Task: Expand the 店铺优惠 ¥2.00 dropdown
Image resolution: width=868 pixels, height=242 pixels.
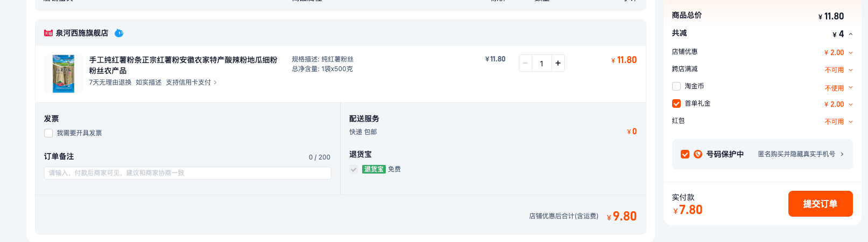Action: pos(851,52)
